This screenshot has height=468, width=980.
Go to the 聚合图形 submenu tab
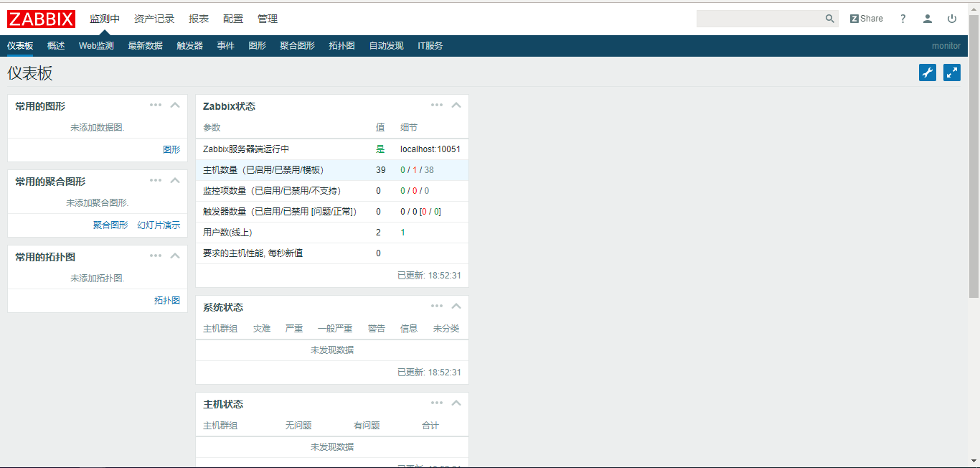pos(297,46)
